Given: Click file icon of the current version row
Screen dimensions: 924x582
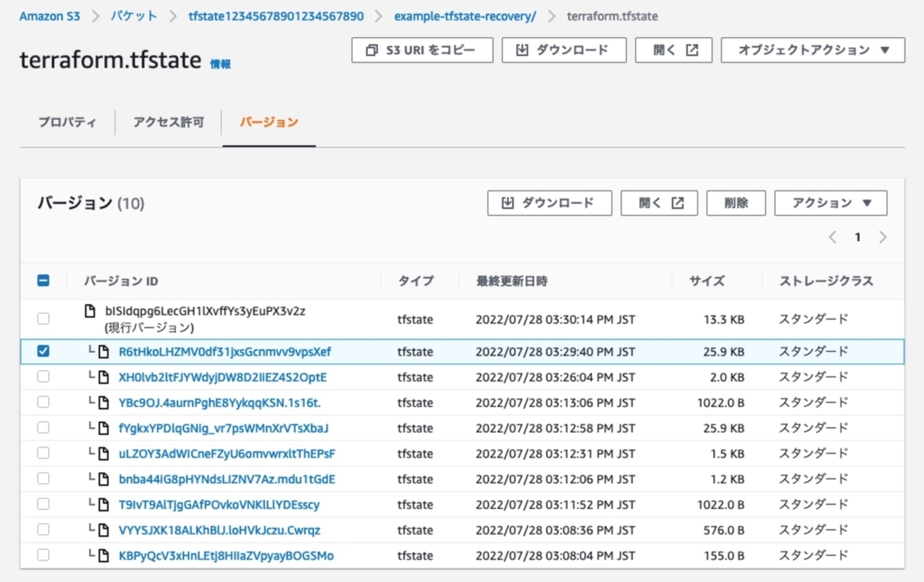Looking at the screenshot, I should pos(90,311).
